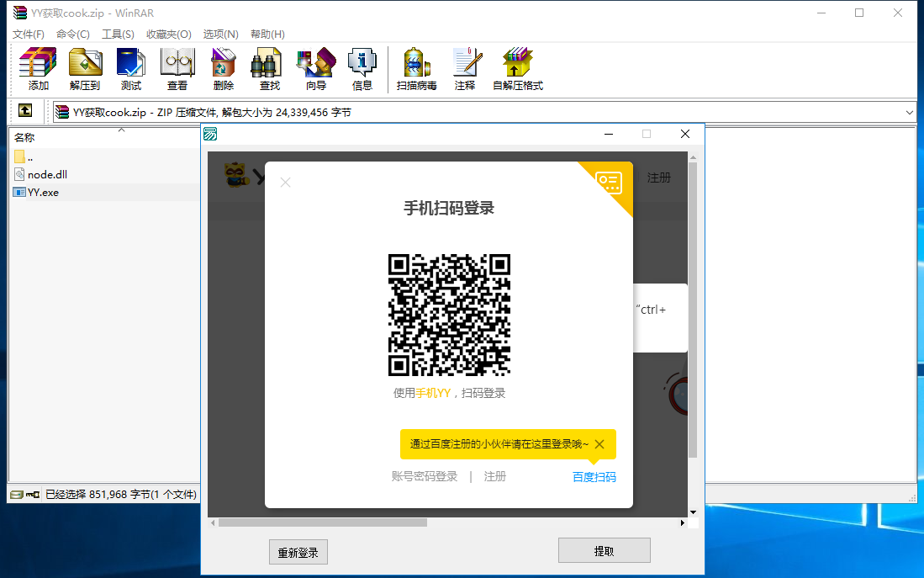Viewport: 924px width, 578px height.
Task: Select node.dll in the file list
Action: (47, 174)
